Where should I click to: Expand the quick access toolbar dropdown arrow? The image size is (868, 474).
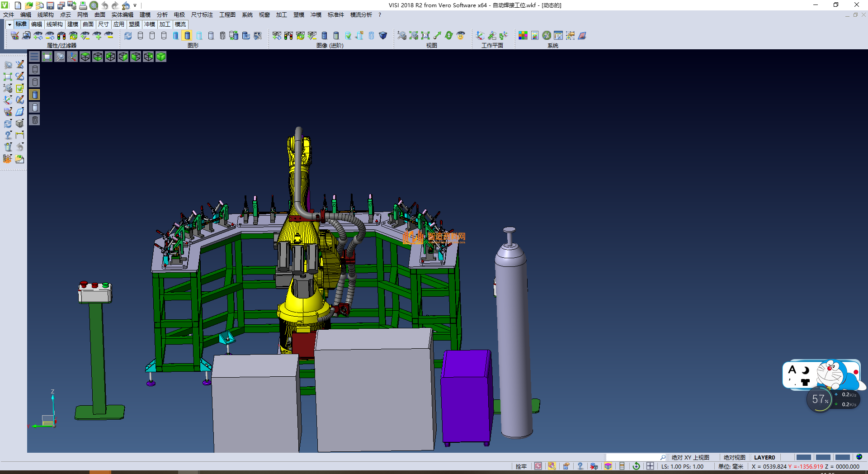pyautogui.click(x=135, y=5)
